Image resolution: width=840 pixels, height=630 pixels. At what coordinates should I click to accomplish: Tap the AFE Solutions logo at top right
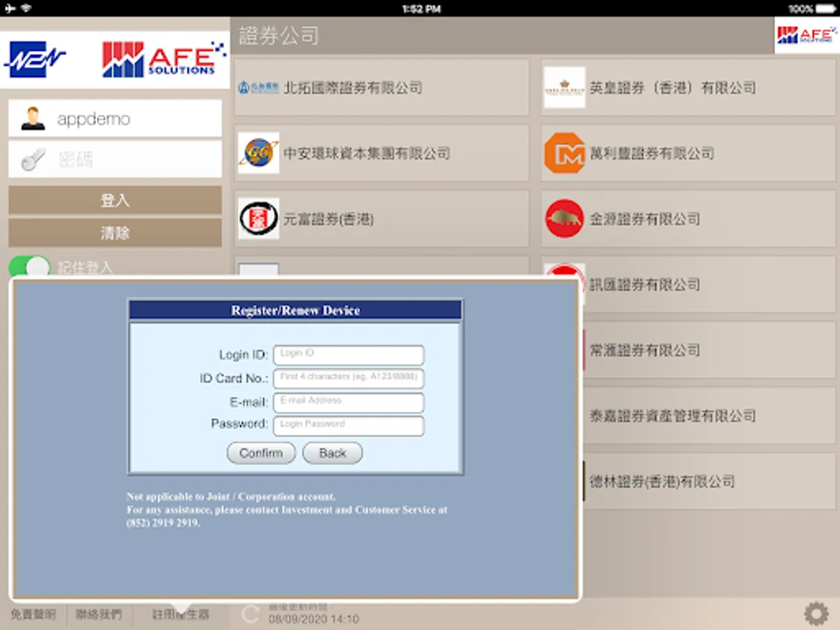806,36
